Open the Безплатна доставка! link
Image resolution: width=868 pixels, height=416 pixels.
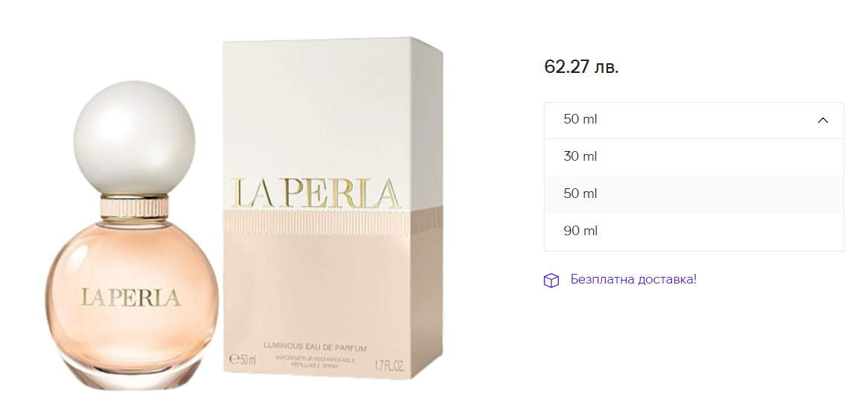(x=633, y=279)
